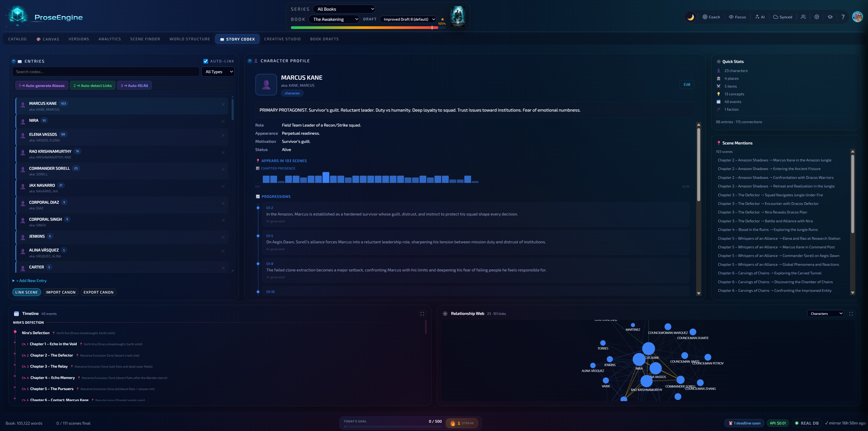
Task: Click the Edit button on Marcus Kane profile
Action: (687, 84)
